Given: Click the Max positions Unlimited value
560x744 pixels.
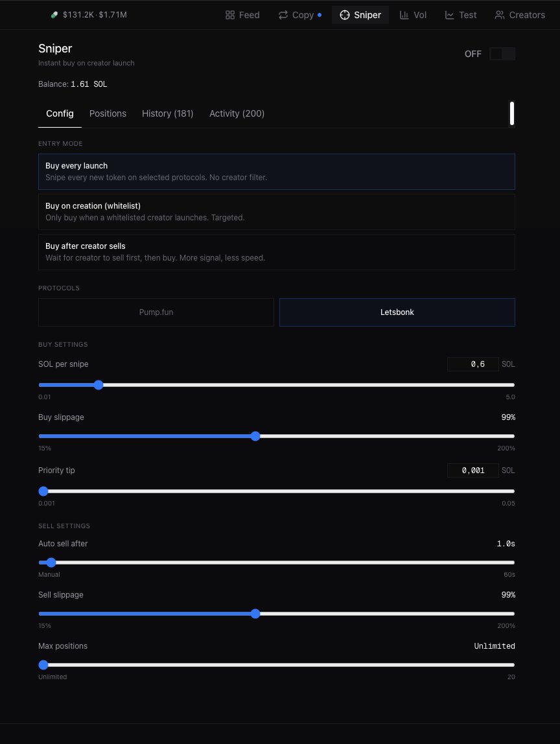Looking at the screenshot, I should [495, 645].
